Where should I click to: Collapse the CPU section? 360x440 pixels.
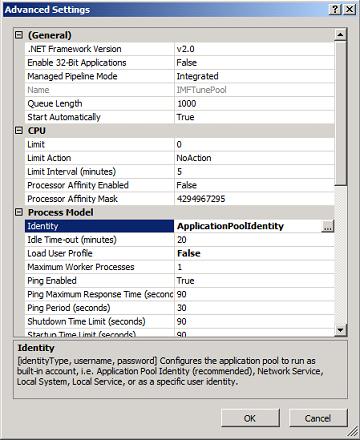tap(19, 131)
